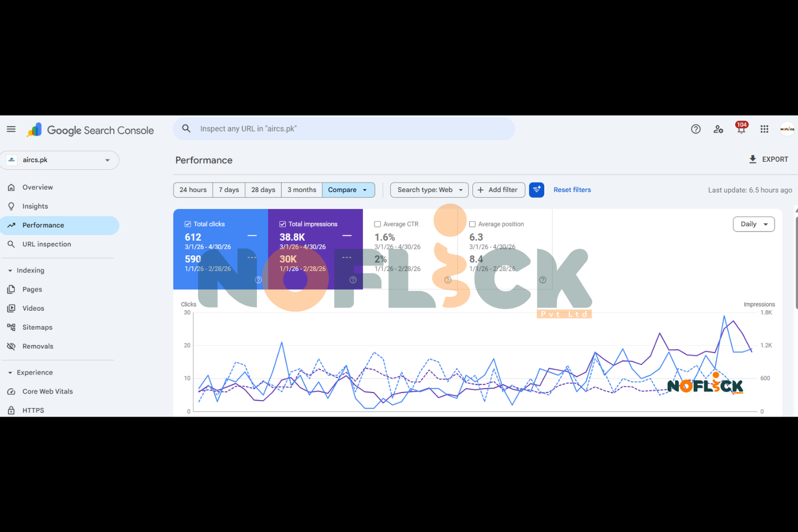Open Insights in the sidebar

(x=60, y=206)
